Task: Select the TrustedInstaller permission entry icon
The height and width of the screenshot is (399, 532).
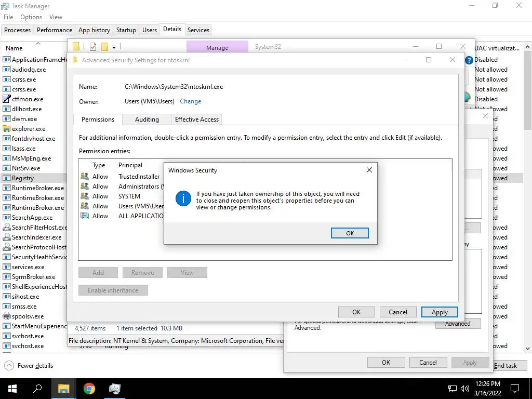Action: [x=85, y=177]
